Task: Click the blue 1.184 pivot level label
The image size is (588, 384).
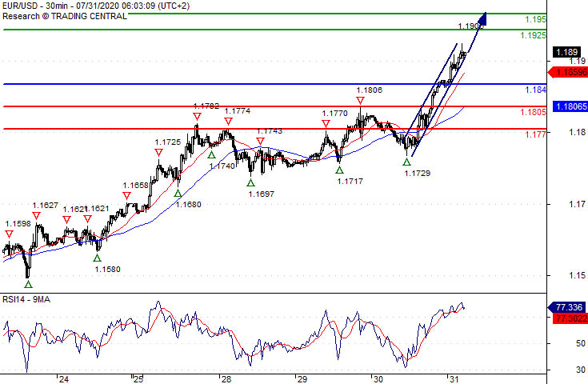Action: click(x=535, y=90)
